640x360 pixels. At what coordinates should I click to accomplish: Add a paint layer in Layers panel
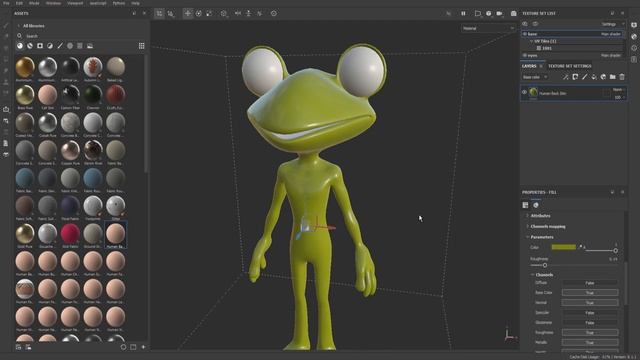click(584, 77)
